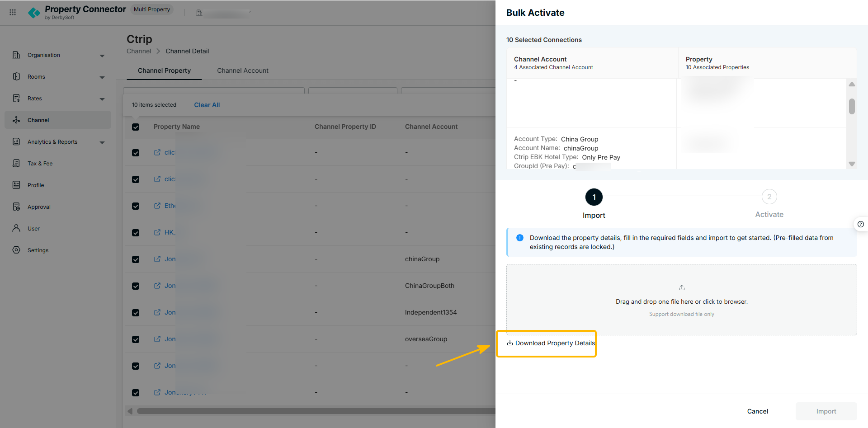Open external link icon in ChinaGroupBoth row

[x=157, y=286]
